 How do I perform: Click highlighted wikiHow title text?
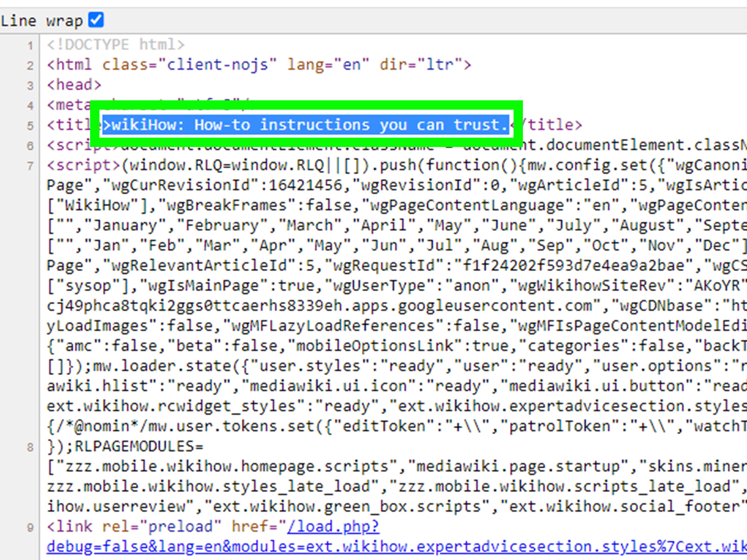[306, 125]
